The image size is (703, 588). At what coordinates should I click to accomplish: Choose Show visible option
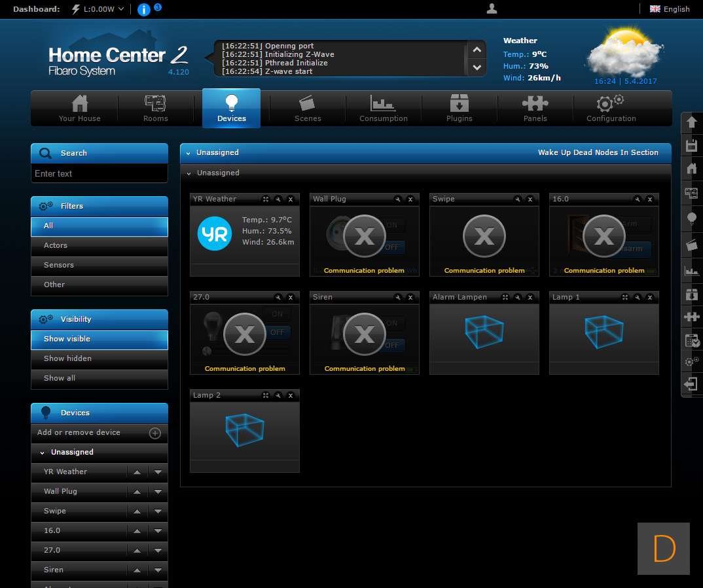point(99,339)
